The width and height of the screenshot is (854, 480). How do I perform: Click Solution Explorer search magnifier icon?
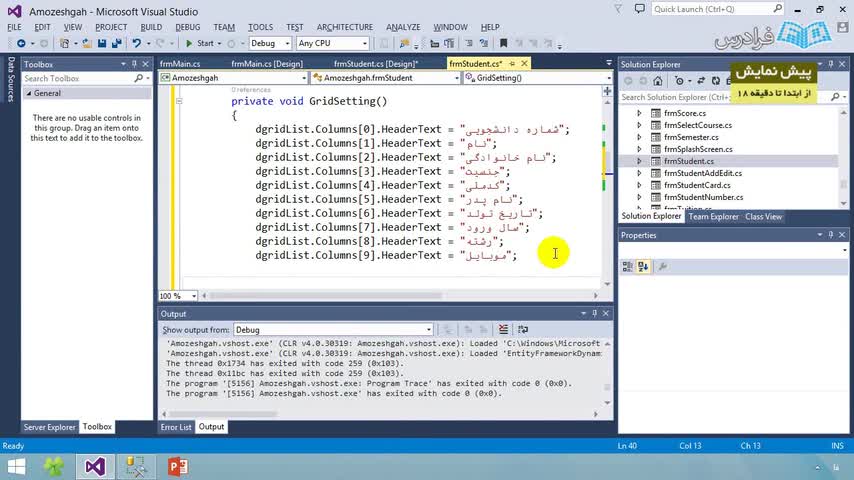835,97
